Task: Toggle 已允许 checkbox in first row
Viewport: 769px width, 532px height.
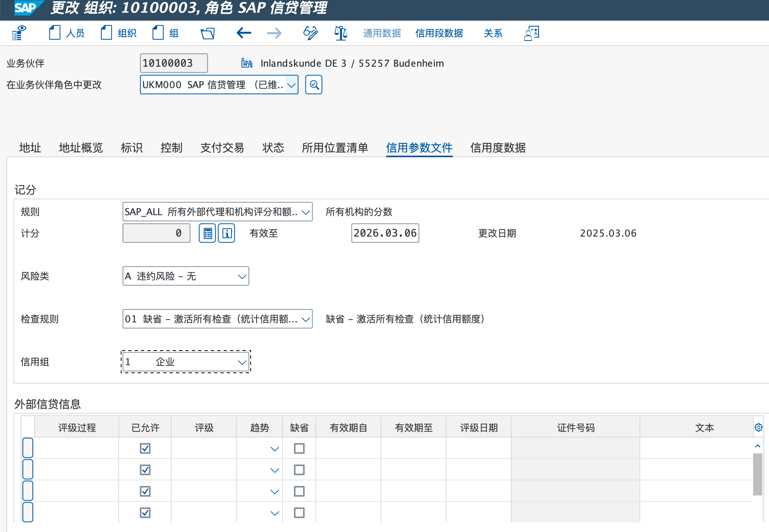Action: pyautogui.click(x=145, y=448)
